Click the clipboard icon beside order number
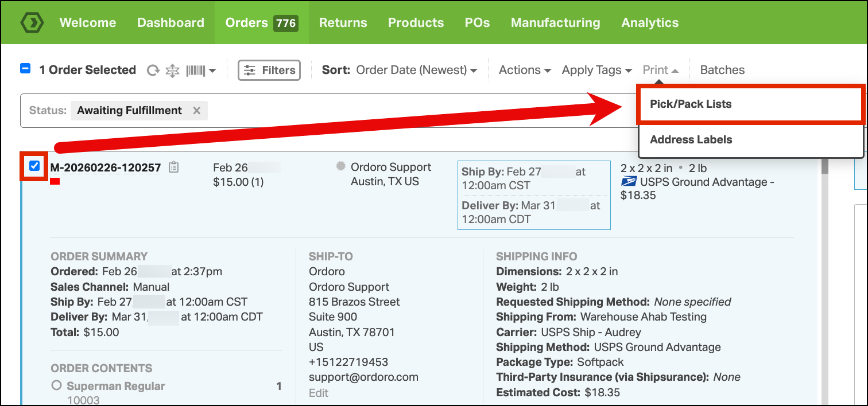 click(x=174, y=167)
